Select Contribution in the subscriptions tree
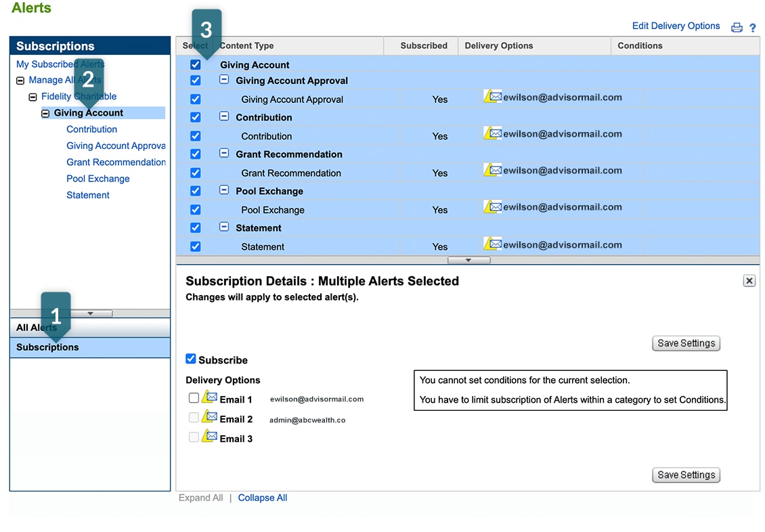The height and width of the screenshot is (532, 765). (x=91, y=129)
